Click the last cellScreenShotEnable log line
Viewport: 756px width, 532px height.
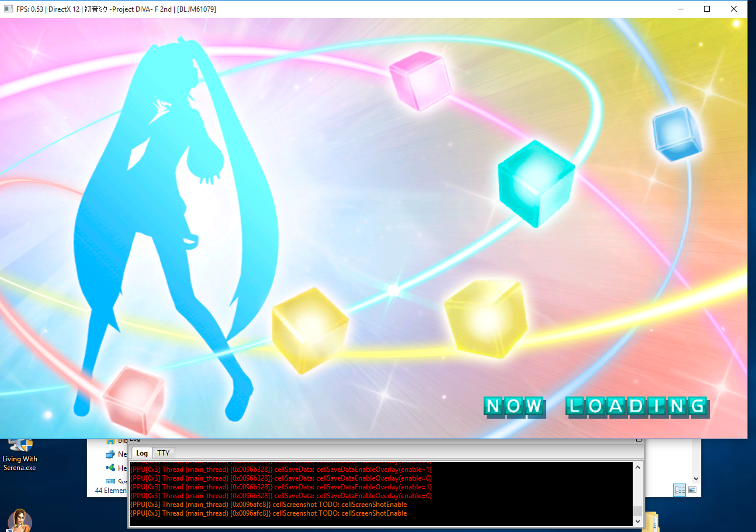coord(268,513)
